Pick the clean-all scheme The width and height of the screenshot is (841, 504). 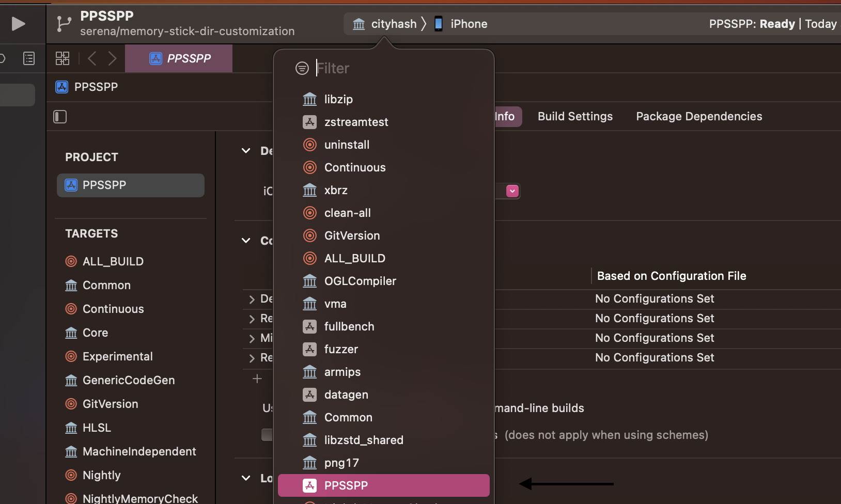(383, 213)
